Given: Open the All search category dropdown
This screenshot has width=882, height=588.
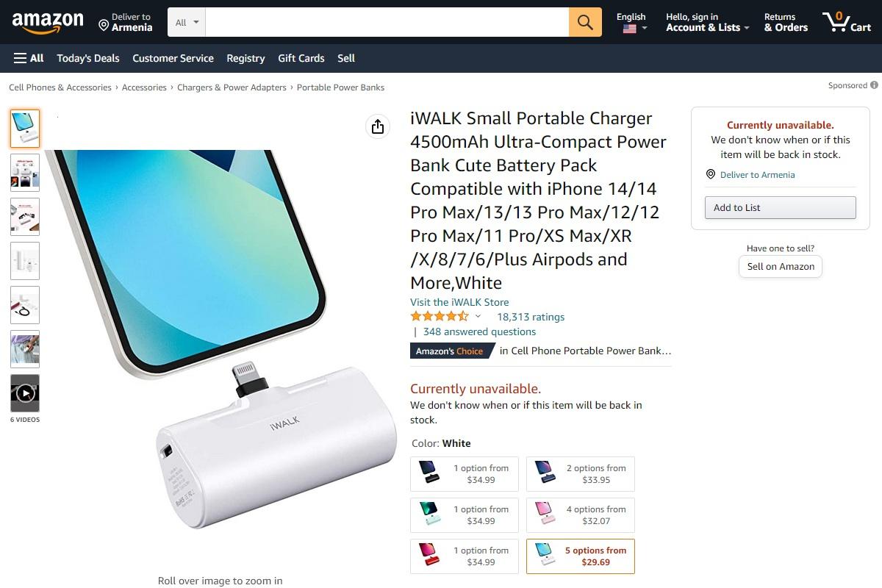Looking at the screenshot, I should click(187, 22).
